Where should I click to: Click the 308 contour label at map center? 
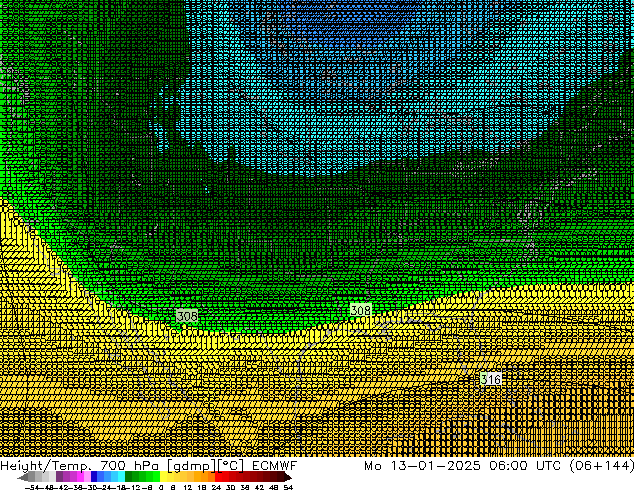[360, 310]
